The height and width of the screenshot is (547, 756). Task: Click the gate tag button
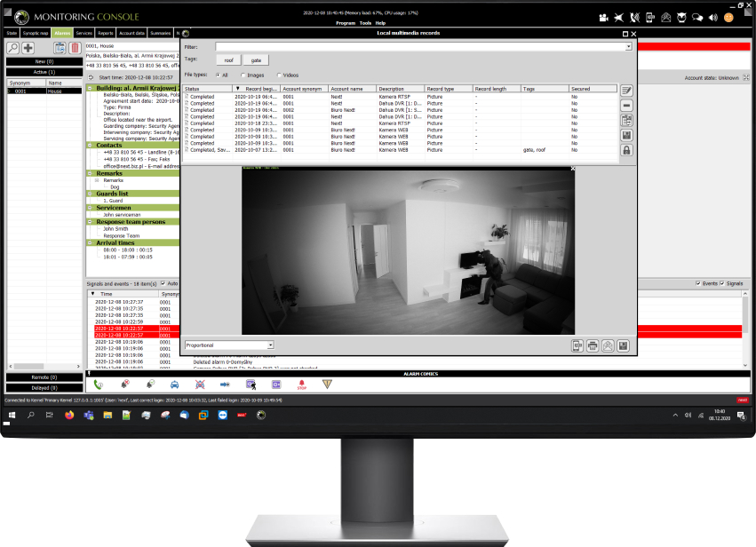pyautogui.click(x=256, y=60)
